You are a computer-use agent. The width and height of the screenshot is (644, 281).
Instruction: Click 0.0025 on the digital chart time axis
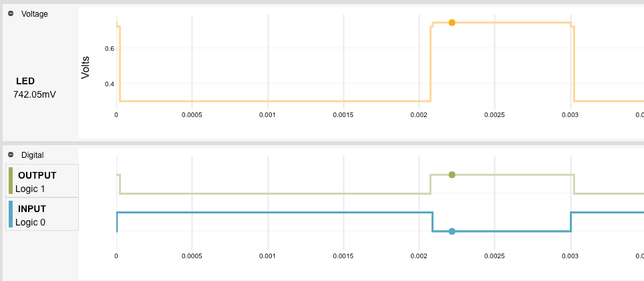point(494,256)
